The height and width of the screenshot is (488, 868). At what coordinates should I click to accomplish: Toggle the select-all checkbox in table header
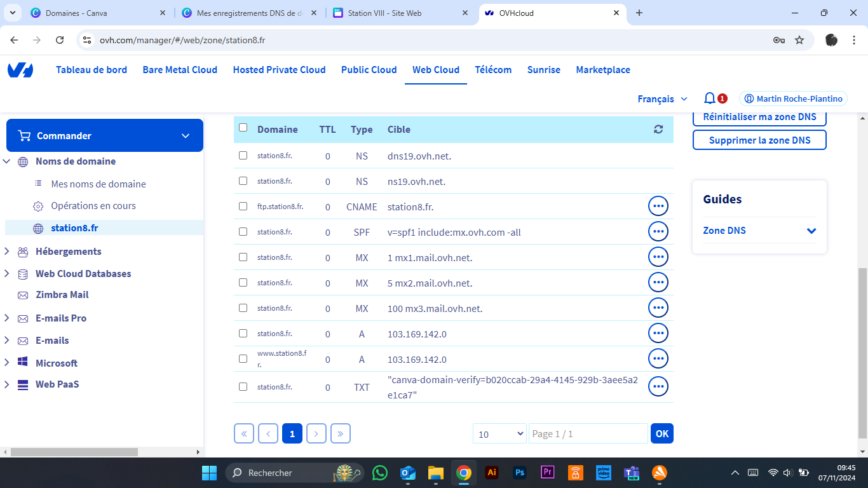click(x=243, y=128)
